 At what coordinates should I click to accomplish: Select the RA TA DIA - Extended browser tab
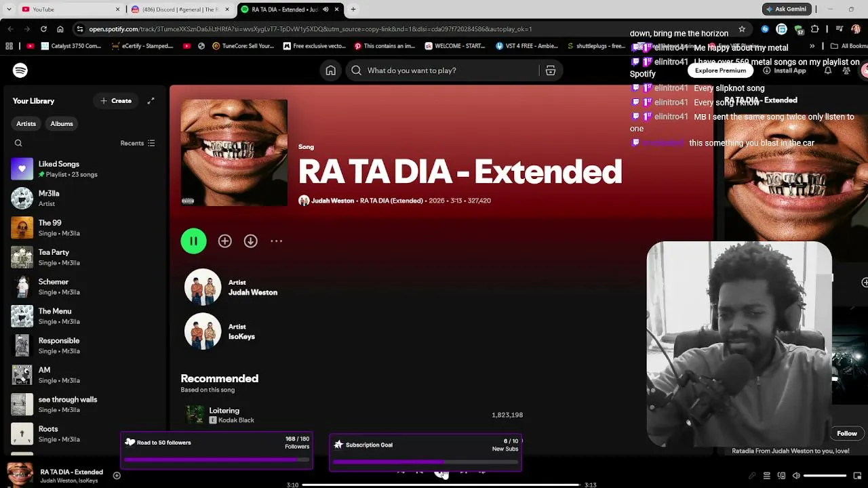point(290,9)
